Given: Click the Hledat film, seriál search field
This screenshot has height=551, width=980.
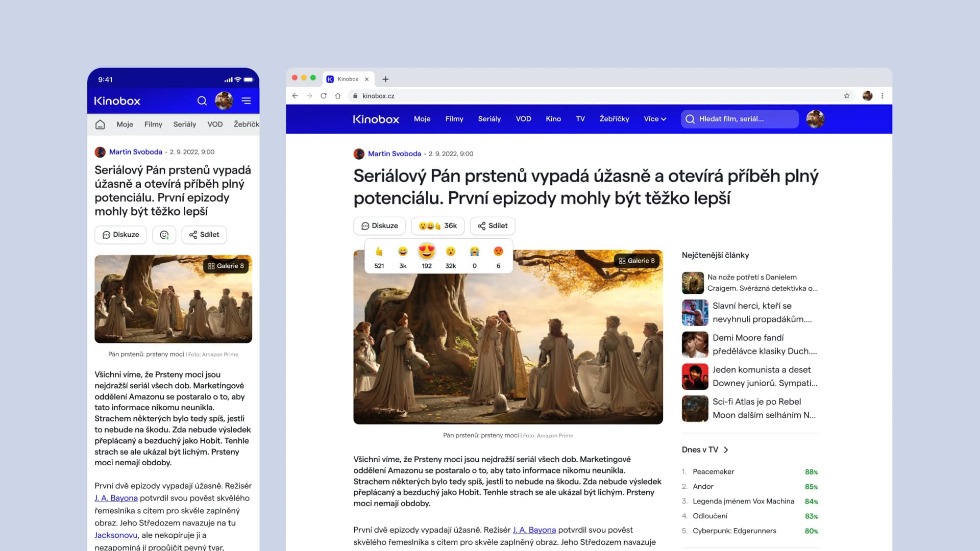Looking at the screenshot, I should 740,119.
